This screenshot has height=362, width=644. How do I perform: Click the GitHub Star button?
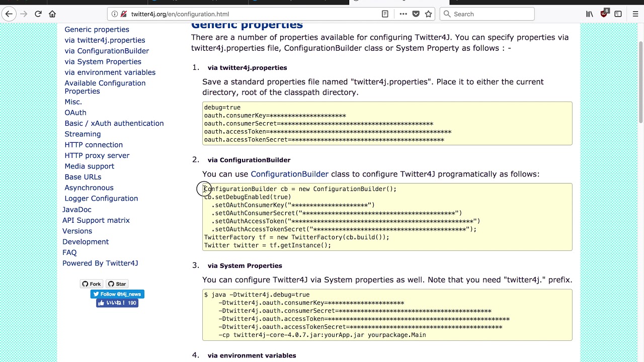pos(117,284)
